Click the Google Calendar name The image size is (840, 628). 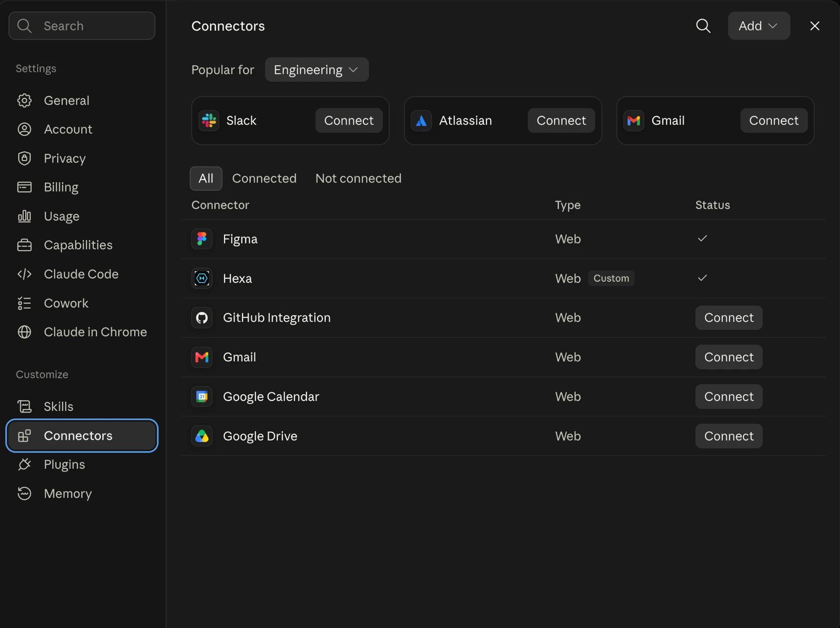pyautogui.click(x=271, y=397)
